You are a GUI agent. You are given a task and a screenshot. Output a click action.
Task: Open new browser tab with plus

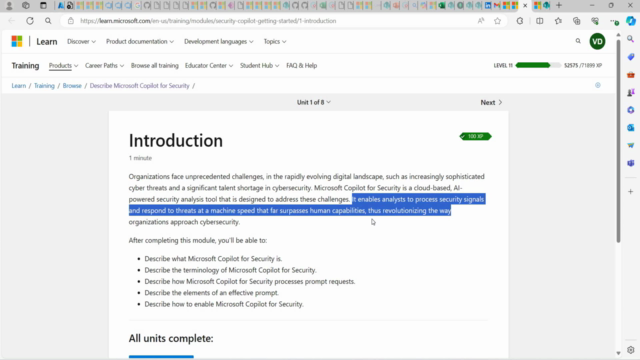coord(559,5)
